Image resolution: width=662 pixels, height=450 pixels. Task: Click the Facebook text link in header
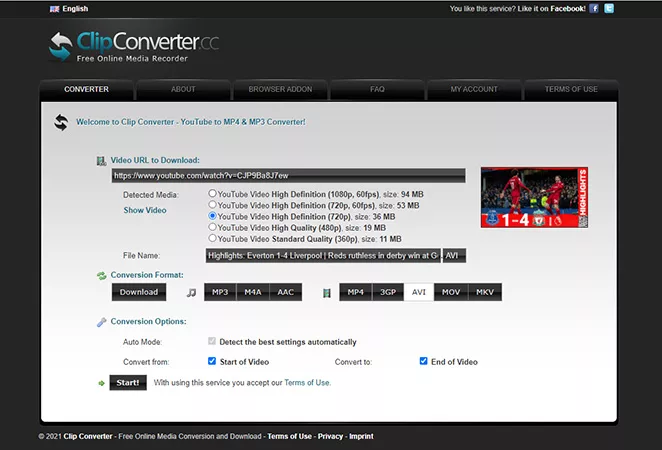tap(567, 9)
